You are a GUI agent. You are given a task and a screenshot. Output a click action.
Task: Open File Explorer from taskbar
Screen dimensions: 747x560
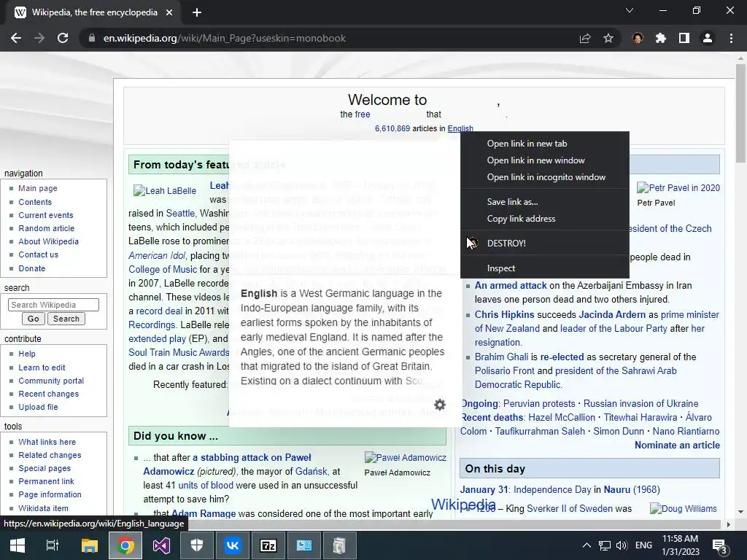coord(89,545)
